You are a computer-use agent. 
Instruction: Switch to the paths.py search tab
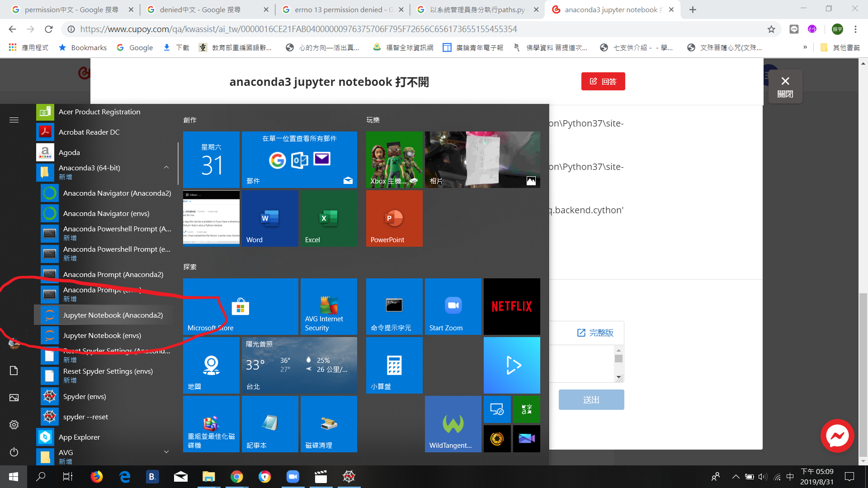click(x=478, y=9)
